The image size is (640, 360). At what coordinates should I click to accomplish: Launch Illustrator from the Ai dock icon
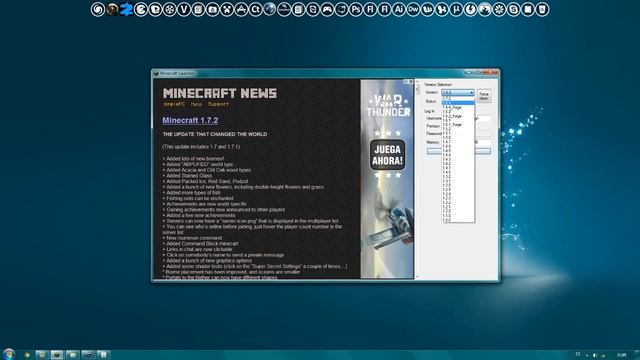pyautogui.click(x=398, y=9)
